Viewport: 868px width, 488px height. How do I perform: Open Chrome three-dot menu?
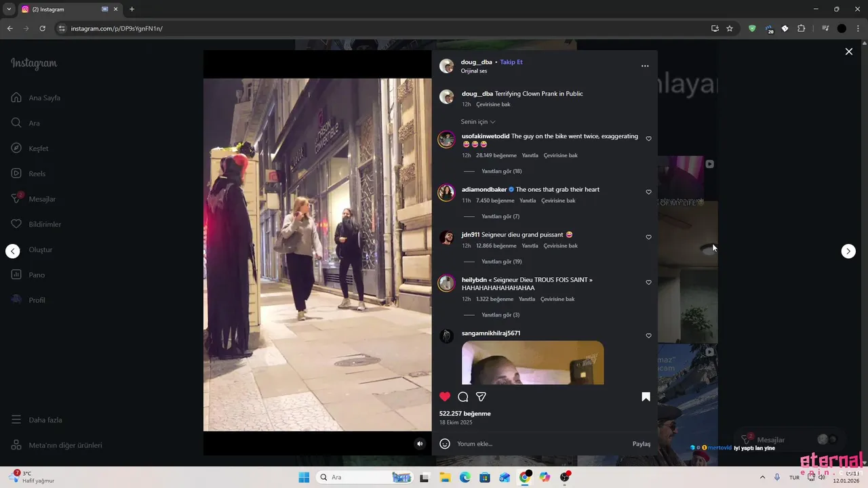click(858, 28)
